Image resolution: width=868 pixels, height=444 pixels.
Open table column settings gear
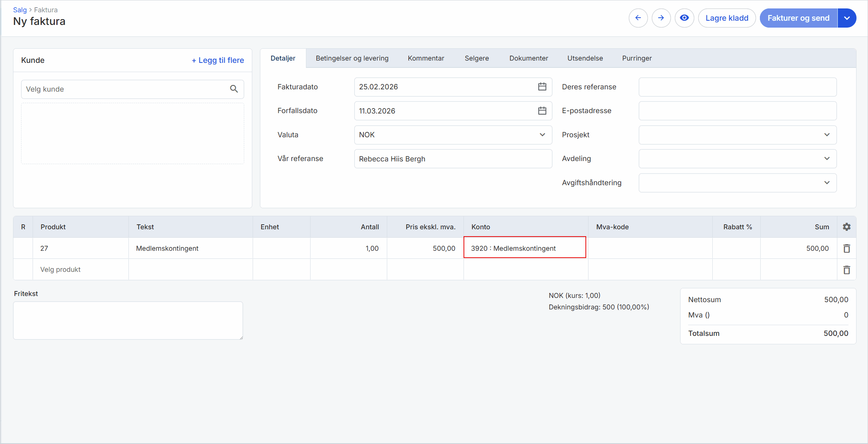coord(847,227)
